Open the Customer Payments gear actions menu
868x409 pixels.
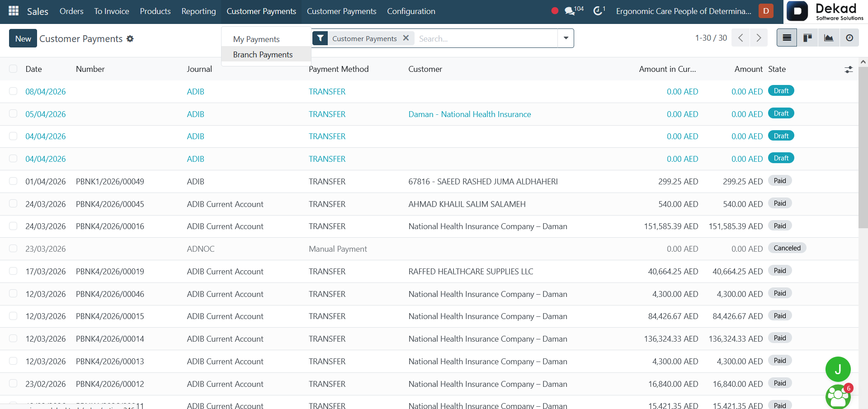[130, 39]
